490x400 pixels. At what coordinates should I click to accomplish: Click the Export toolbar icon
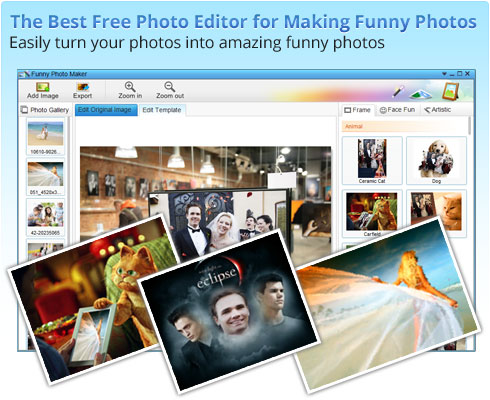(x=83, y=87)
